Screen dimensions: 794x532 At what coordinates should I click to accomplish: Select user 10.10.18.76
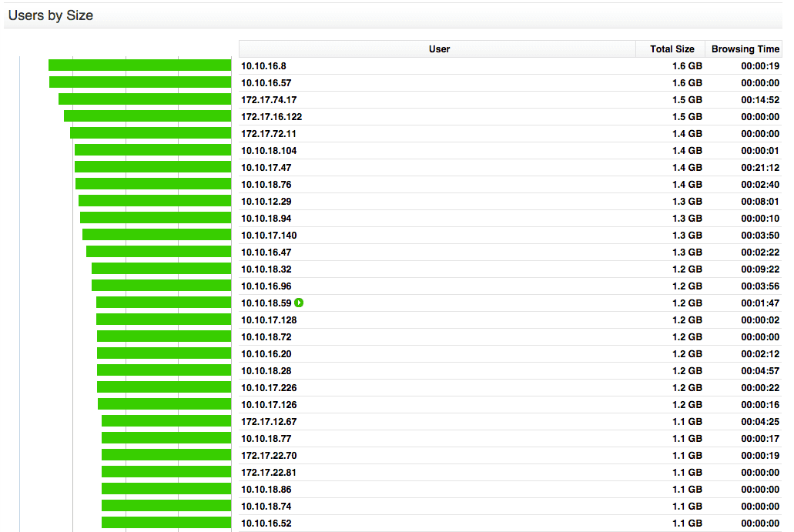266,185
